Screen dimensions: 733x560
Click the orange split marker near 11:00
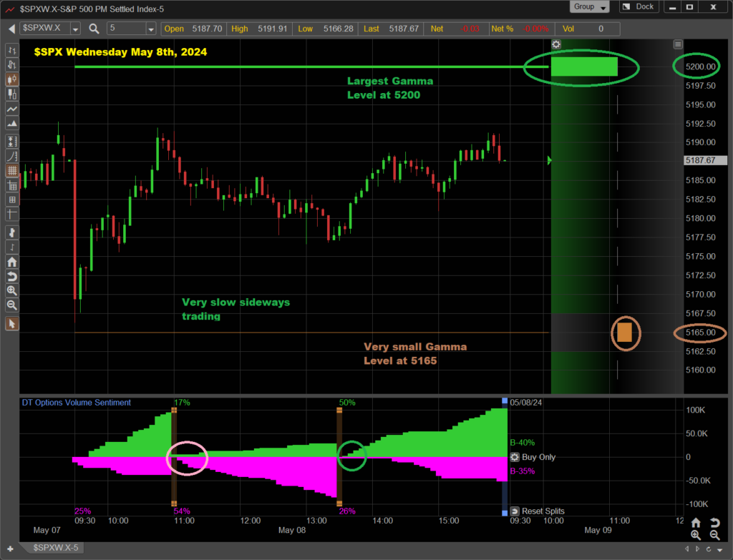point(173,411)
